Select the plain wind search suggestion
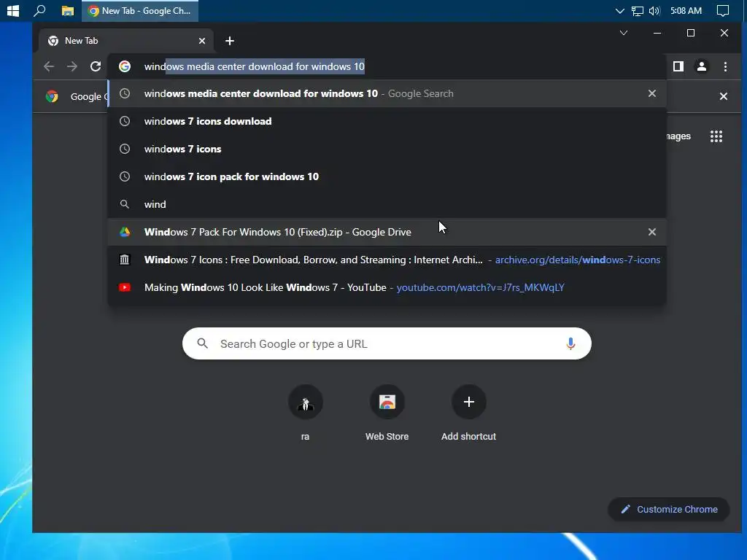 387,204
